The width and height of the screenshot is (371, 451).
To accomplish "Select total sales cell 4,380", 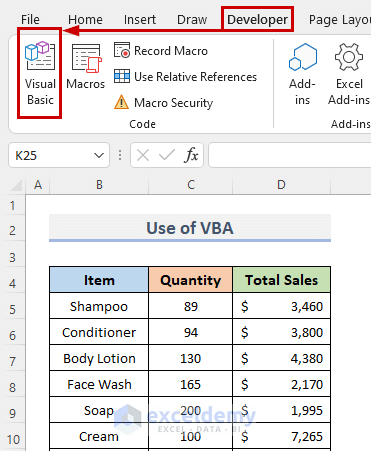I will pyautogui.click(x=282, y=358).
